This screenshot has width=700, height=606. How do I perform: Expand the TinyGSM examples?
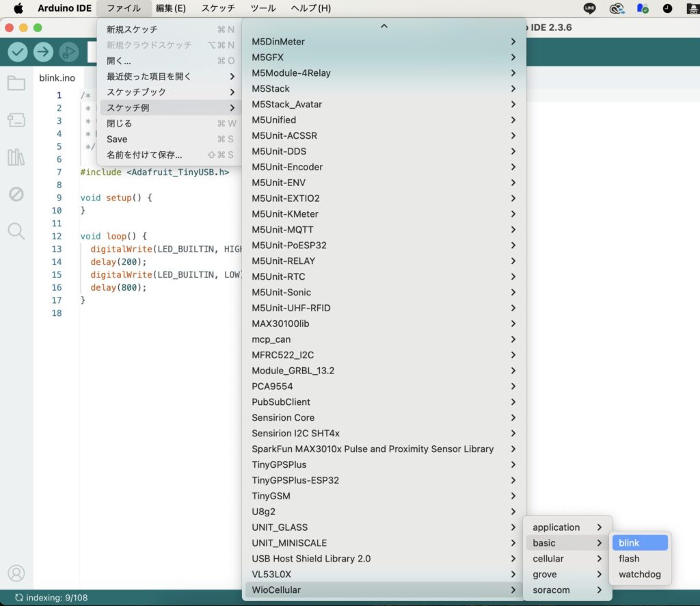pyautogui.click(x=384, y=496)
